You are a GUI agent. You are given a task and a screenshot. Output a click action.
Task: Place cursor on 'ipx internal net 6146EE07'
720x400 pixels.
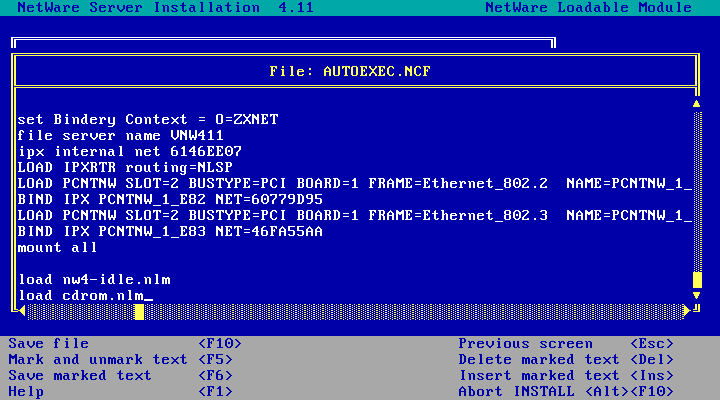click(x=129, y=152)
